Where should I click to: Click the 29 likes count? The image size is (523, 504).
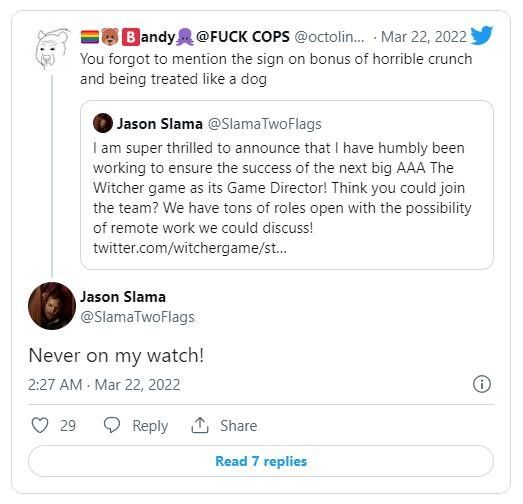(x=68, y=426)
